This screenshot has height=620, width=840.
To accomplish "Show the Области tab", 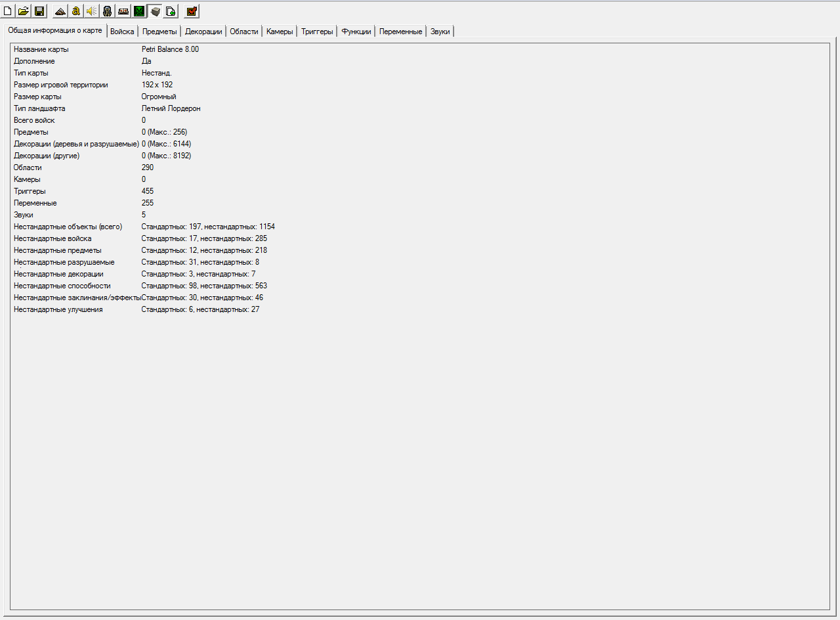I will click(244, 32).
